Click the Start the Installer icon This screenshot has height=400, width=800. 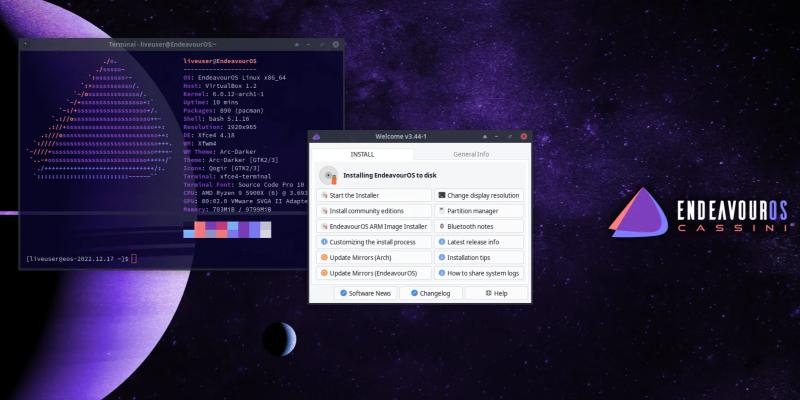(x=324, y=196)
